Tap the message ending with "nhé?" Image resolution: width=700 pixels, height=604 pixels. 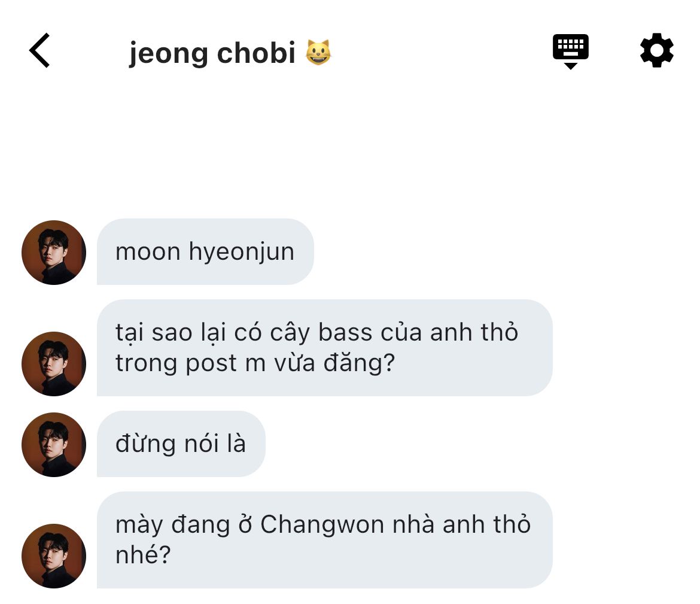(324, 540)
